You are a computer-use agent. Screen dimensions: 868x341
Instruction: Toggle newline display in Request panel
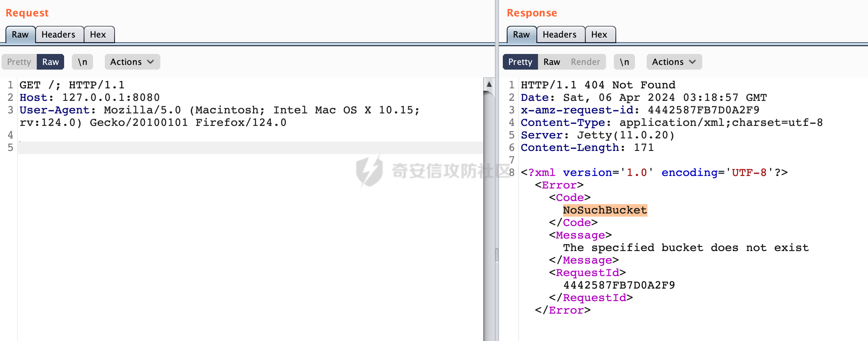click(82, 62)
